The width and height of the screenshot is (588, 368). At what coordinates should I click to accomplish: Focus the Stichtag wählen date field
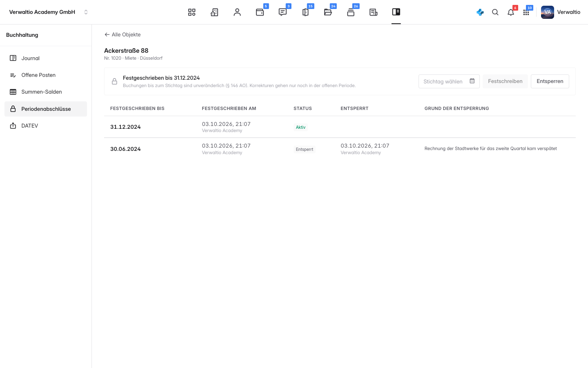pyautogui.click(x=449, y=81)
